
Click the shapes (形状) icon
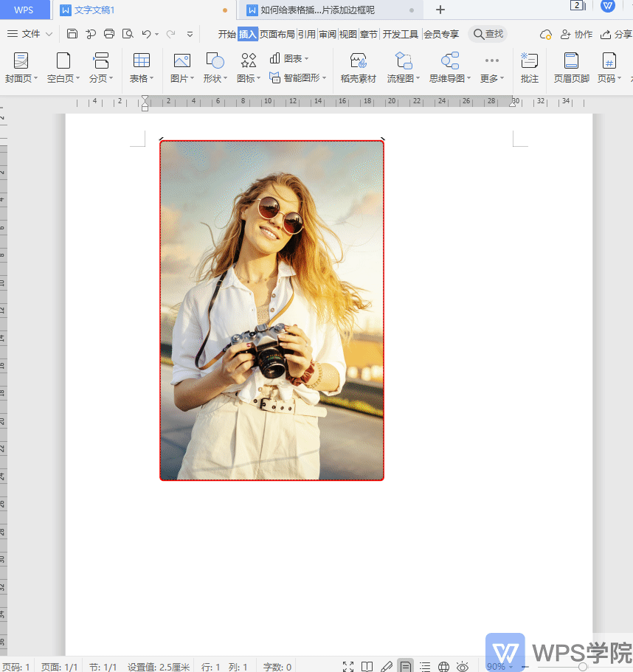(x=215, y=60)
